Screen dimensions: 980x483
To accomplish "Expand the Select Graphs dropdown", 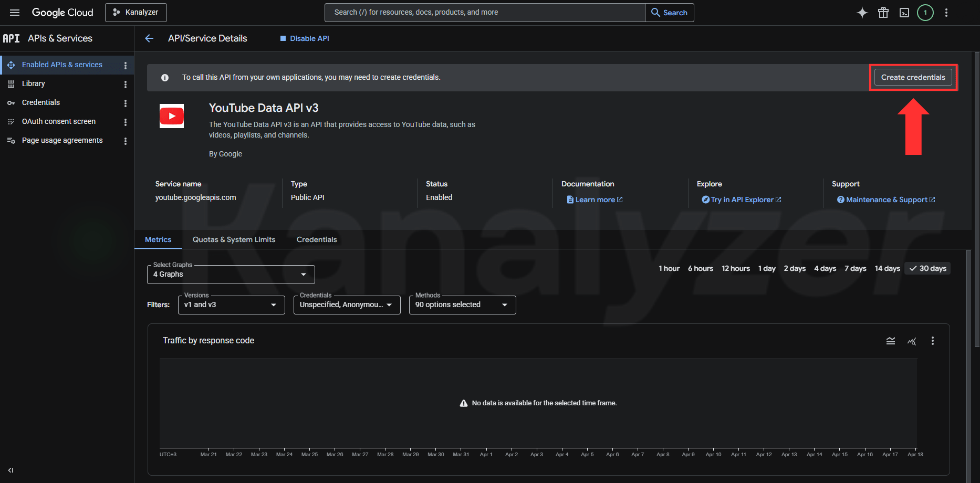I will point(231,275).
